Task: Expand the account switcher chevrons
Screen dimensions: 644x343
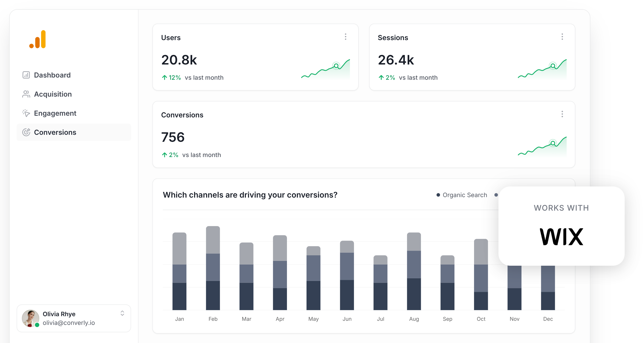Action: [x=123, y=313]
